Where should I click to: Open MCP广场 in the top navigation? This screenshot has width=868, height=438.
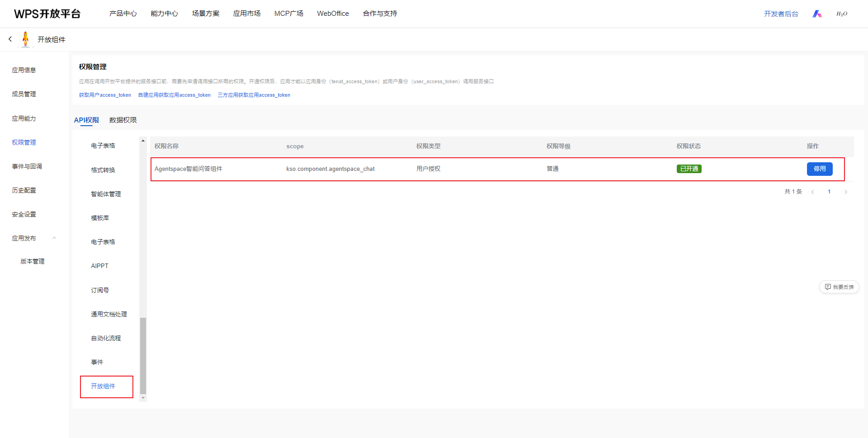click(288, 14)
